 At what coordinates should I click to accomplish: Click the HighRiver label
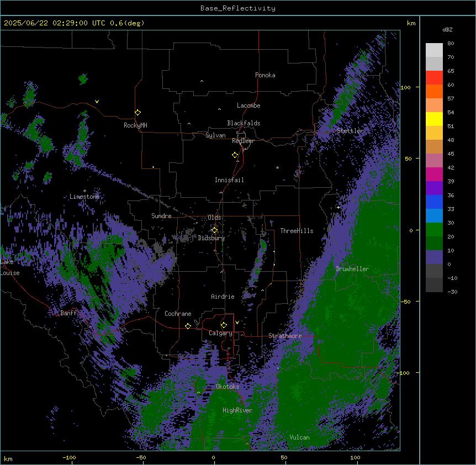click(237, 410)
